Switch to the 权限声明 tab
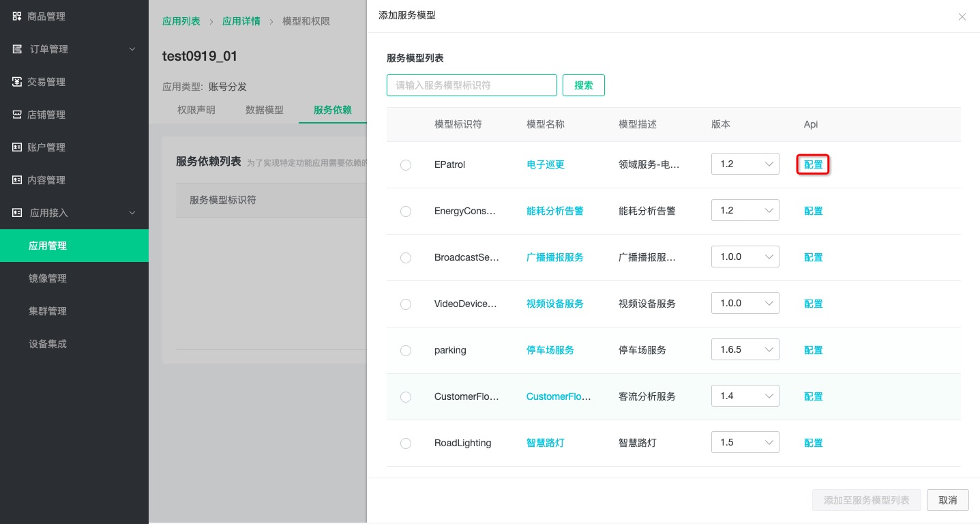This screenshot has height=524, width=980. [x=196, y=110]
